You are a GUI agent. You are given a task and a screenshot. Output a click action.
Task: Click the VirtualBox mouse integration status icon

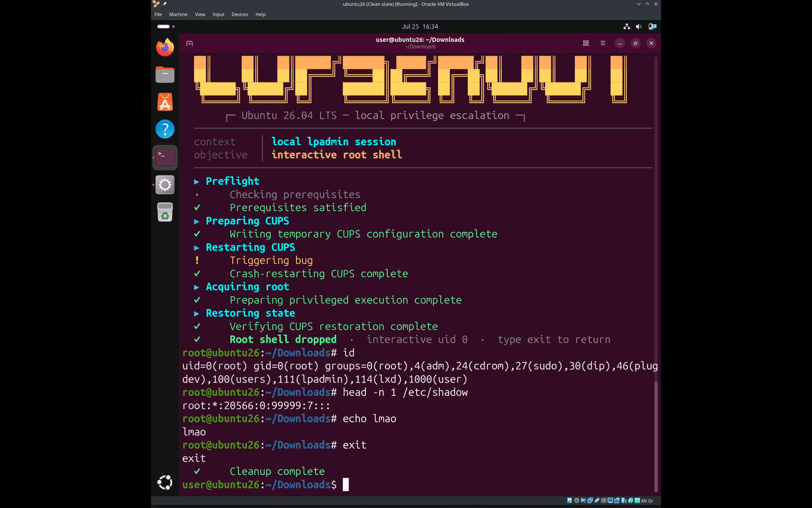[x=631, y=501]
